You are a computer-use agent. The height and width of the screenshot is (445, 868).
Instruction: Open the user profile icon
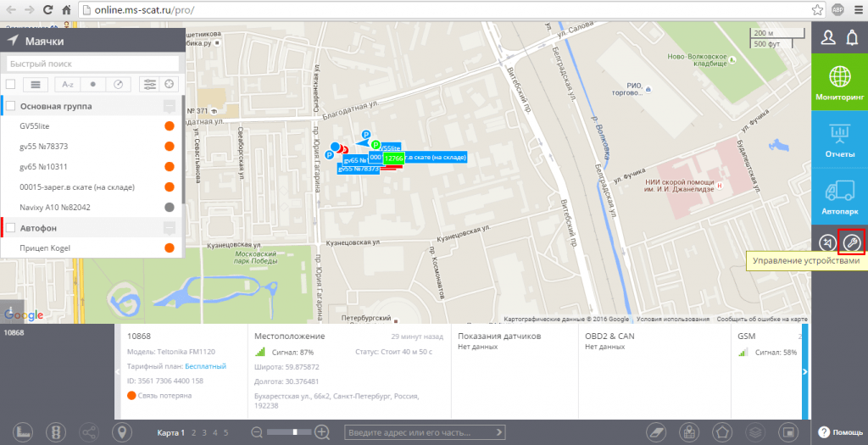coord(828,37)
